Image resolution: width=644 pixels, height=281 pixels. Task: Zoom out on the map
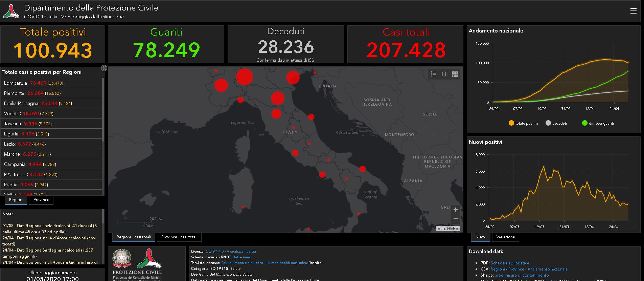click(x=455, y=219)
